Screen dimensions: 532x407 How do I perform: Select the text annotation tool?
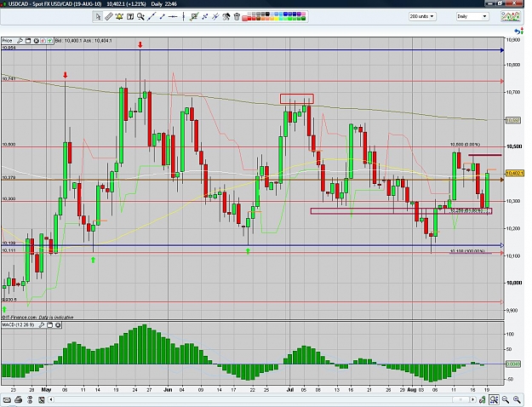[130, 17]
